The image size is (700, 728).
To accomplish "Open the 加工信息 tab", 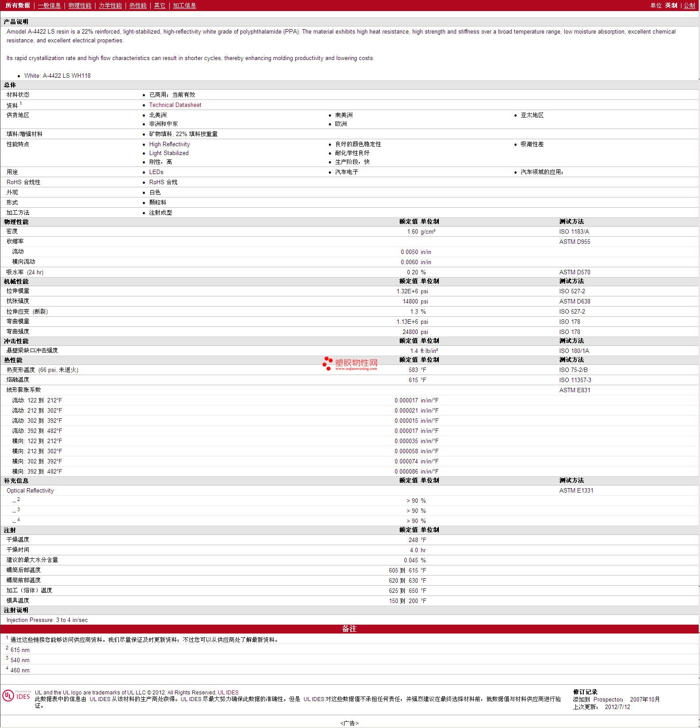I will pyautogui.click(x=184, y=5).
